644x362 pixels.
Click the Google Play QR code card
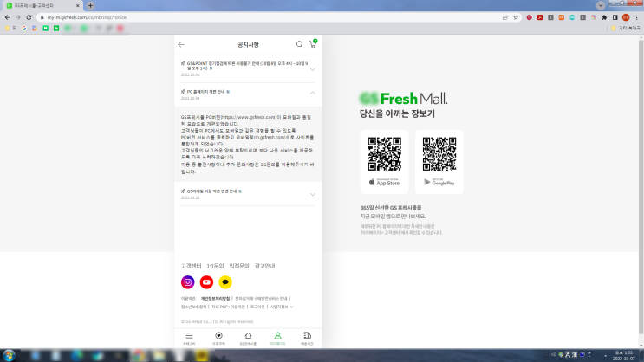click(439, 162)
